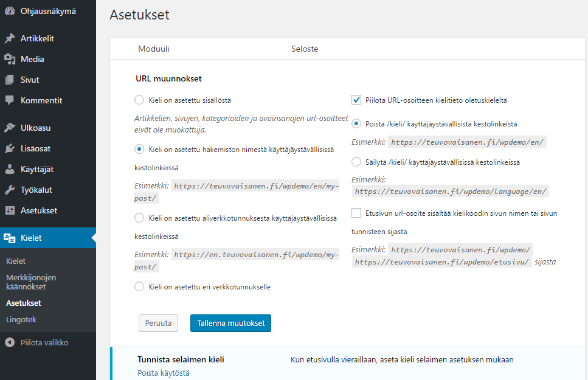Open Merkkijonojen käännökset submenu item
The width and height of the screenshot is (588, 380).
click(31, 282)
